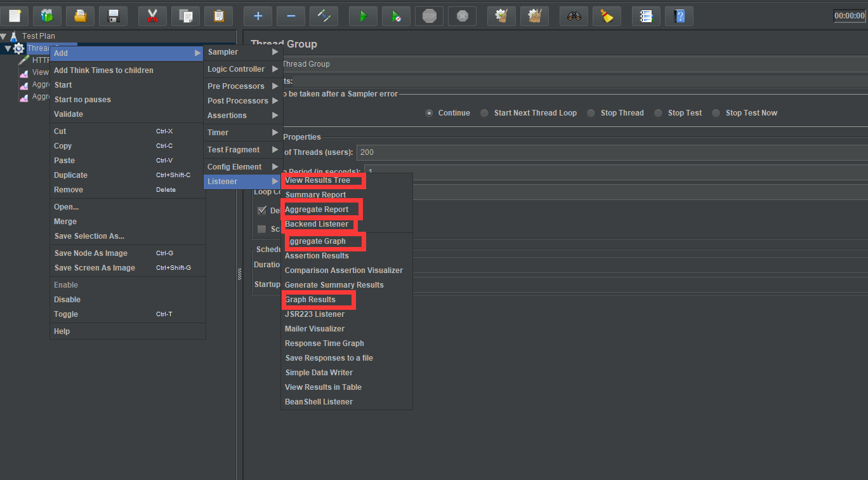Choose Backend Listener entry
The image size is (868, 480).
pyautogui.click(x=347, y=224)
